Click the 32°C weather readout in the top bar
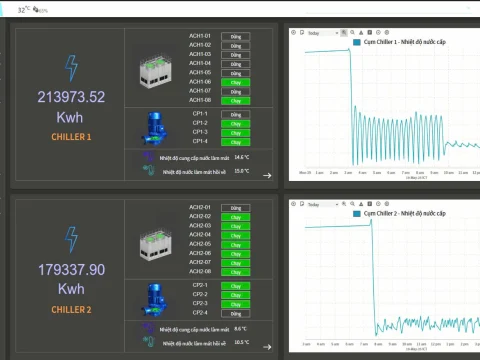The image size is (480, 360). (x=24, y=9)
